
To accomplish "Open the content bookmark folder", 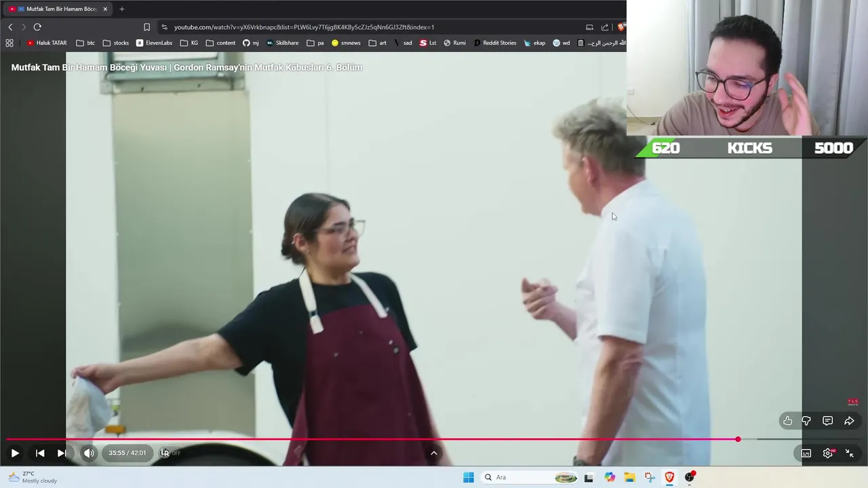I will [x=220, y=43].
